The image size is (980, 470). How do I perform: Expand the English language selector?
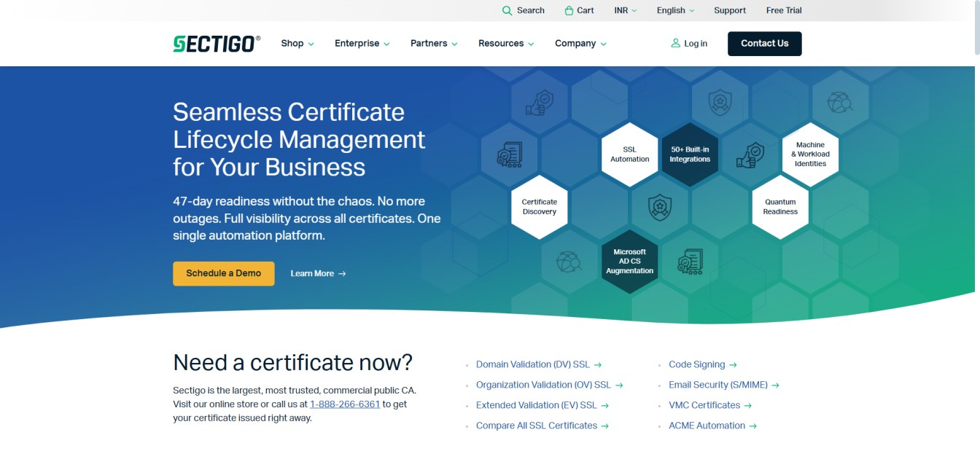coord(675,11)
